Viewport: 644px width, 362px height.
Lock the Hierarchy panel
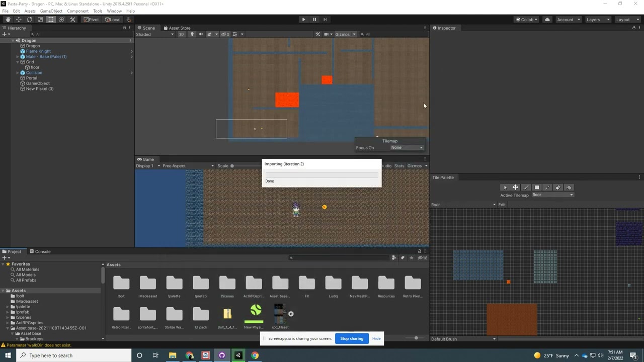tap(124, 28)
